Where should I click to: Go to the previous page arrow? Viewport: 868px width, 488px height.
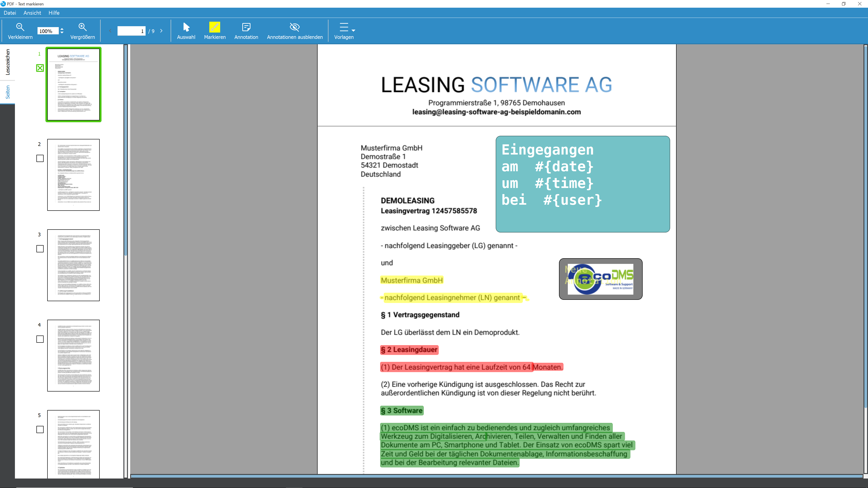[110, 31]
